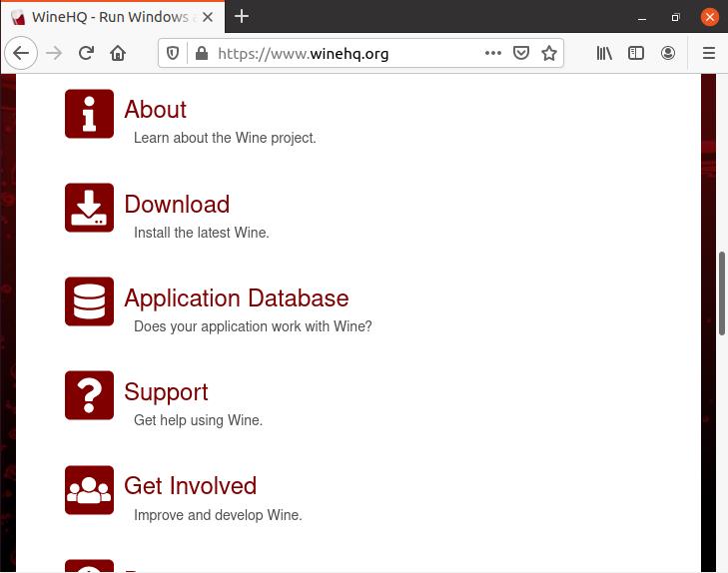Close the WineHQ tab
728x573 pixels.
(x=208, y=17)
